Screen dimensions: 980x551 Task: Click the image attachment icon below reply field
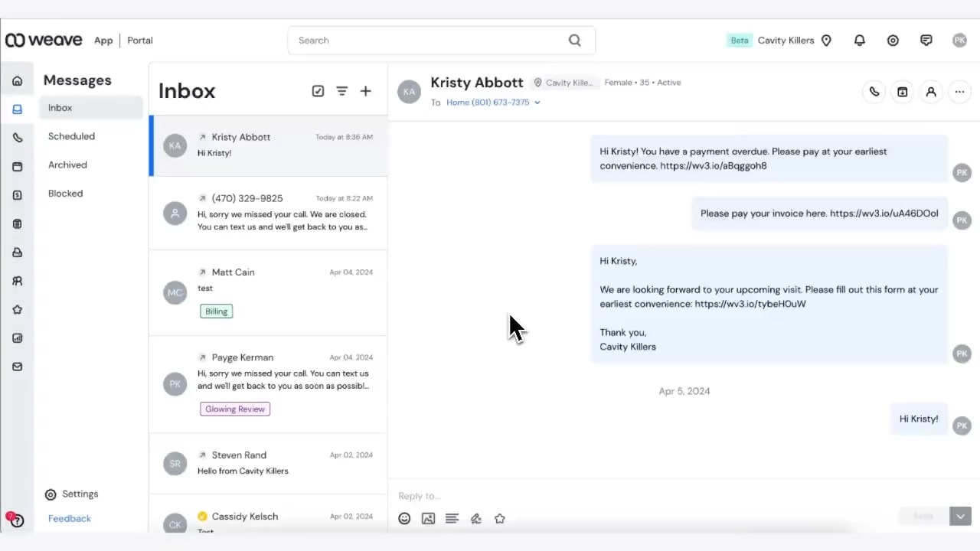(x=428, y=518)
